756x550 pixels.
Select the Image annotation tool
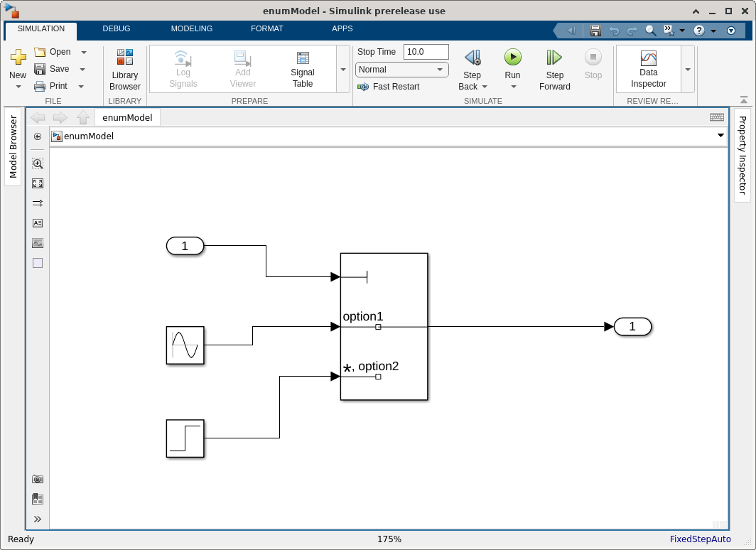click(38, 244)
